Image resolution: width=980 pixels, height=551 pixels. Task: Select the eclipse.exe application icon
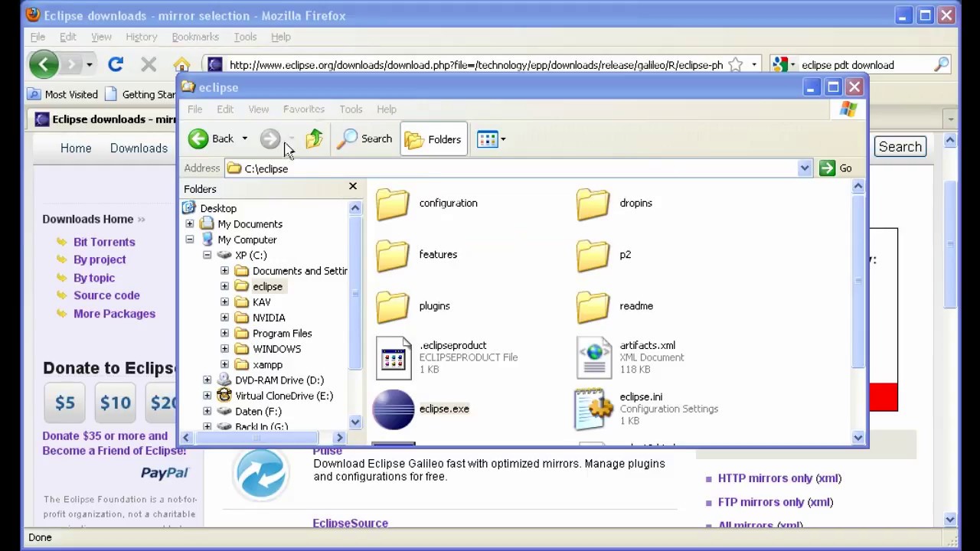point(394,409)
